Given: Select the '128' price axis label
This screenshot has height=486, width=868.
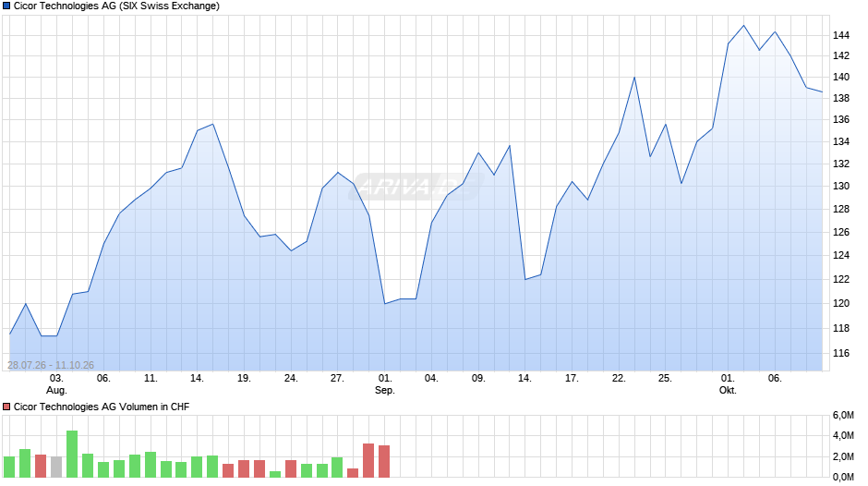Looking at the screenshot, I should (x=841, y=210).
